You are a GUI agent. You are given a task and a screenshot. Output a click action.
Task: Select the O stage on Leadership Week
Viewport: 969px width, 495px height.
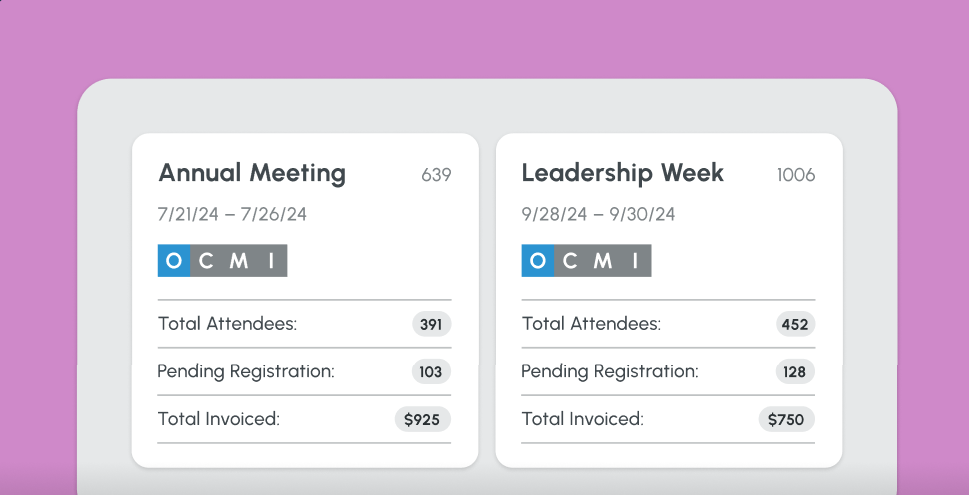pyautogui.click(x=538, y=261)
